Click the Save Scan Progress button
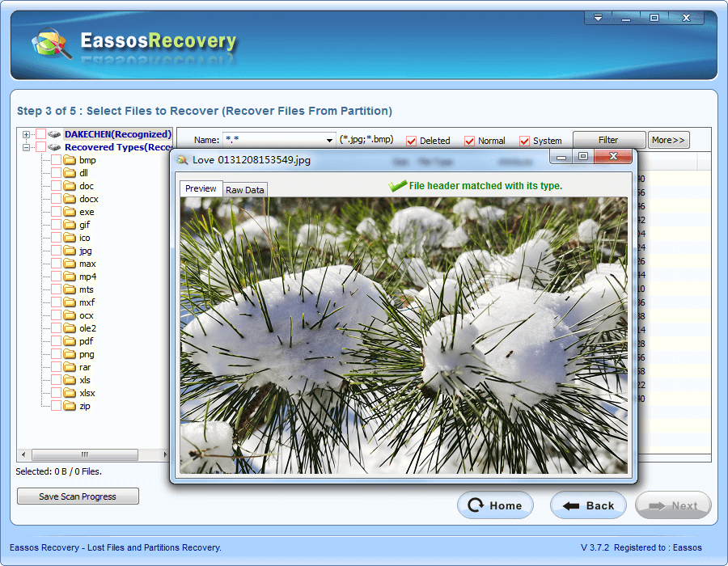This screenshot has height=566, width=728. [x=77, y=496]
